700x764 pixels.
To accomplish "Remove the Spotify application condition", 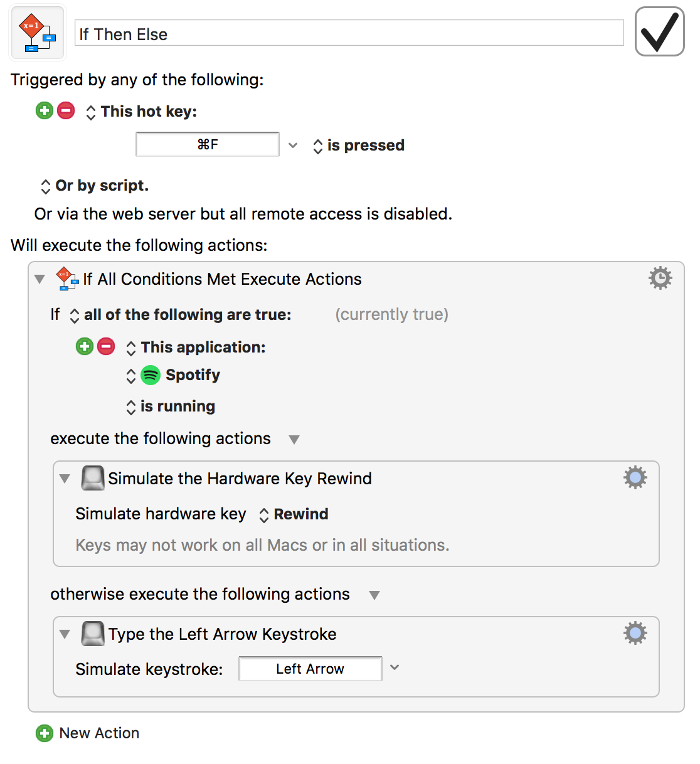I will (106, 346).
